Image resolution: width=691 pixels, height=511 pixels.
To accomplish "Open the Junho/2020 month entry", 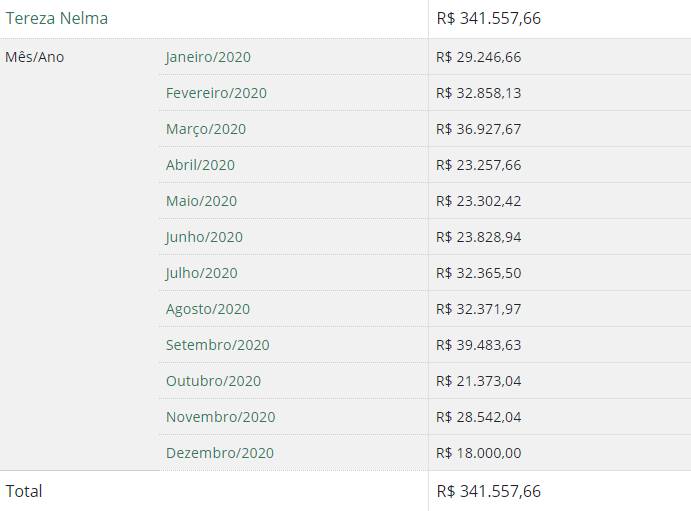I will [204, 237].
